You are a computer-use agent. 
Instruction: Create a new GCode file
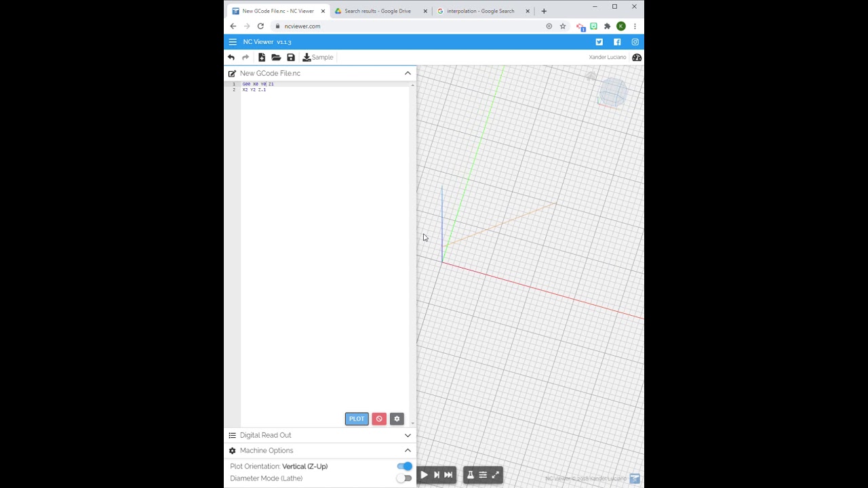[x=262, y=58]
